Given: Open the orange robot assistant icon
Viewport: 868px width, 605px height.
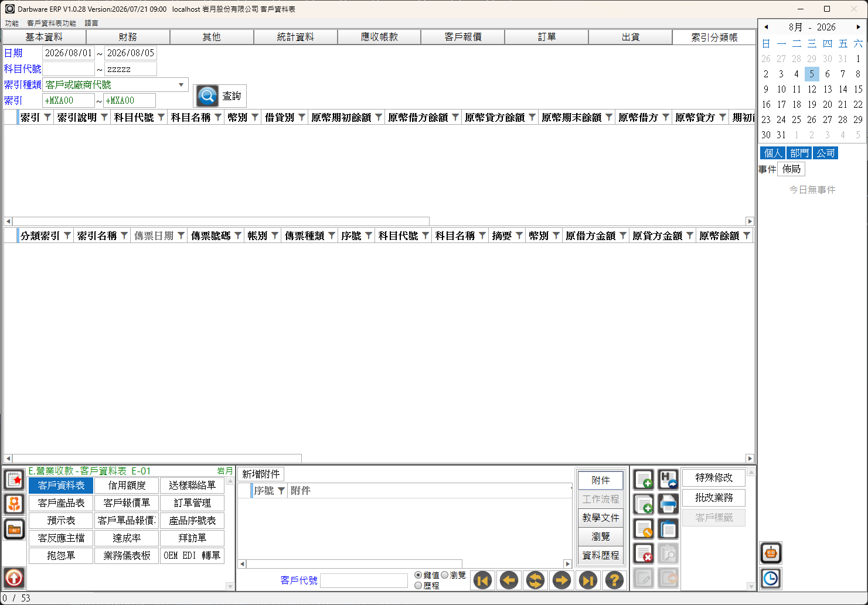Looking at the screenshot, I should (771, 553).
